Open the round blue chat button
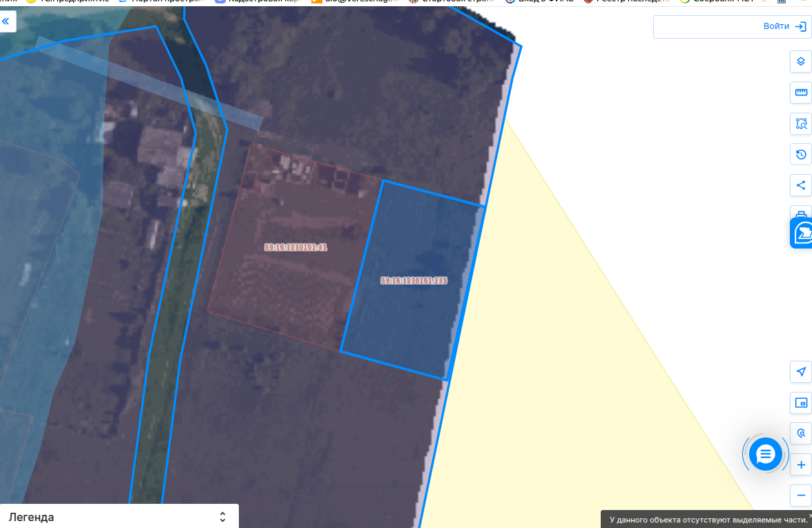The image size is (812, 528). pyautogui.click(x=765, y=455)
